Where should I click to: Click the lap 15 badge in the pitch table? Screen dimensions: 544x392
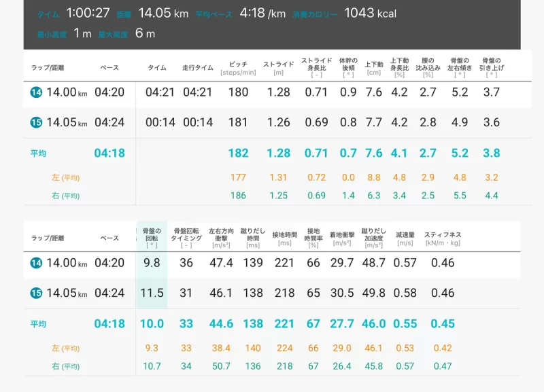click(x=36, y=122)
